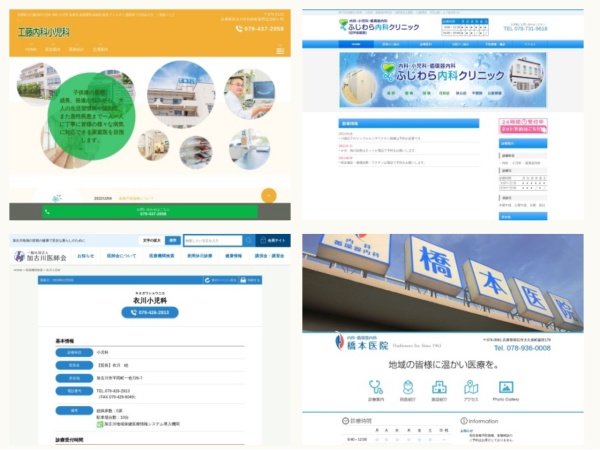Click the search magnifier icon on 加古川医師会 site
600x450 pixels.
pyautogui.click(x=248, y=240)
